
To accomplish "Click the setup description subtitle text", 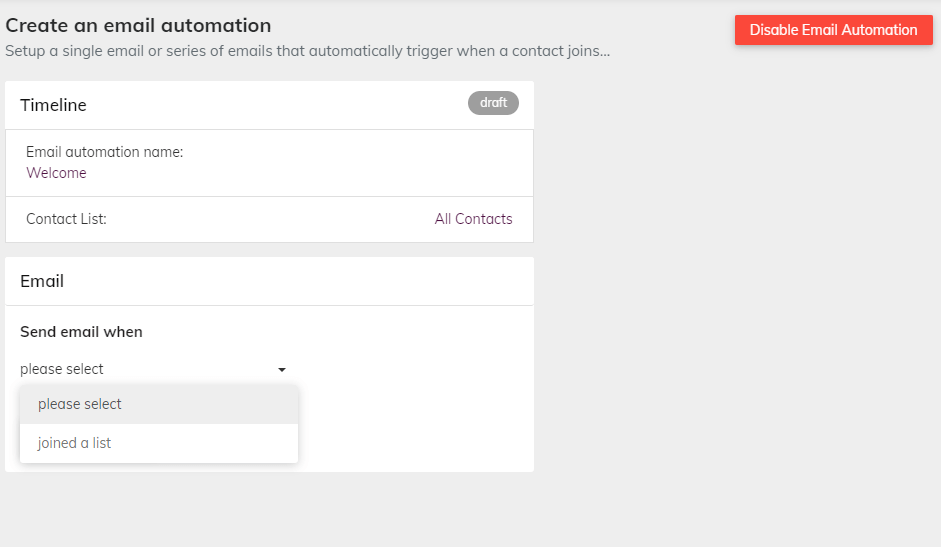I will coord(308,51).
